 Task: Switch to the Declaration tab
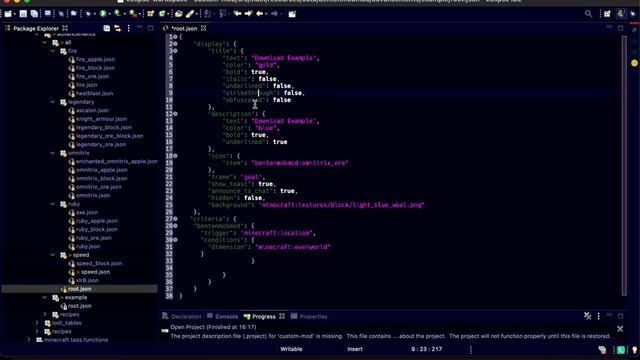[182, 316]
